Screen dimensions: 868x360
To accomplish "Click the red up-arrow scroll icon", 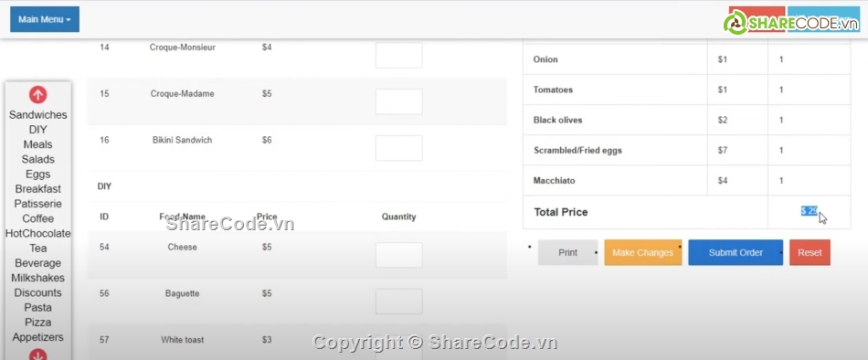I will pyautogui.click(x=37, y=95).
